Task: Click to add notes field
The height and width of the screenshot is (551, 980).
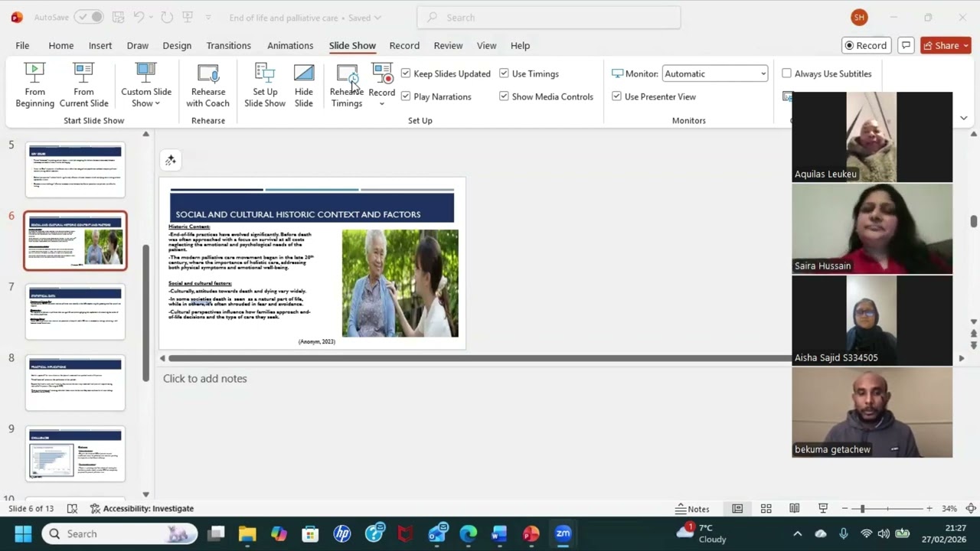Action: pos(204,378)
